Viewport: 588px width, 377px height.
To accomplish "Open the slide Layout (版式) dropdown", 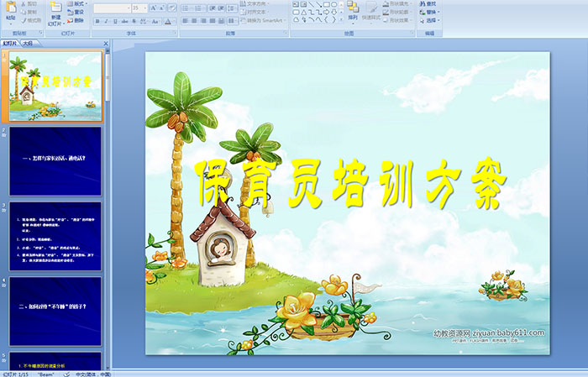I will [77, 3].
